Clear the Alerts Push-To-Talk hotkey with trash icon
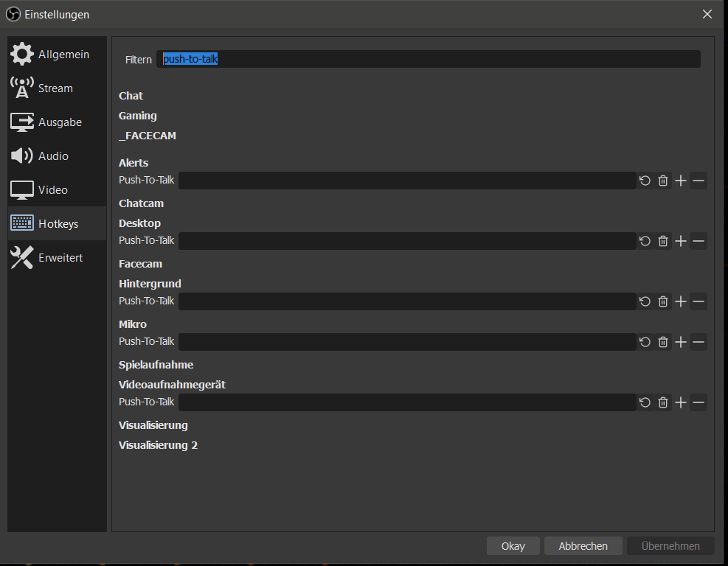 click(663, 181)
